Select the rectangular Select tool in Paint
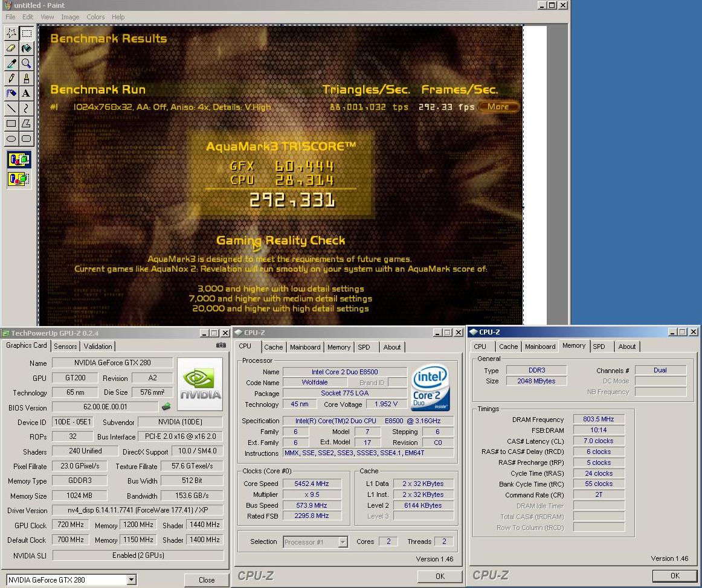This screenshot has width=702, height=588. (27, 33)
